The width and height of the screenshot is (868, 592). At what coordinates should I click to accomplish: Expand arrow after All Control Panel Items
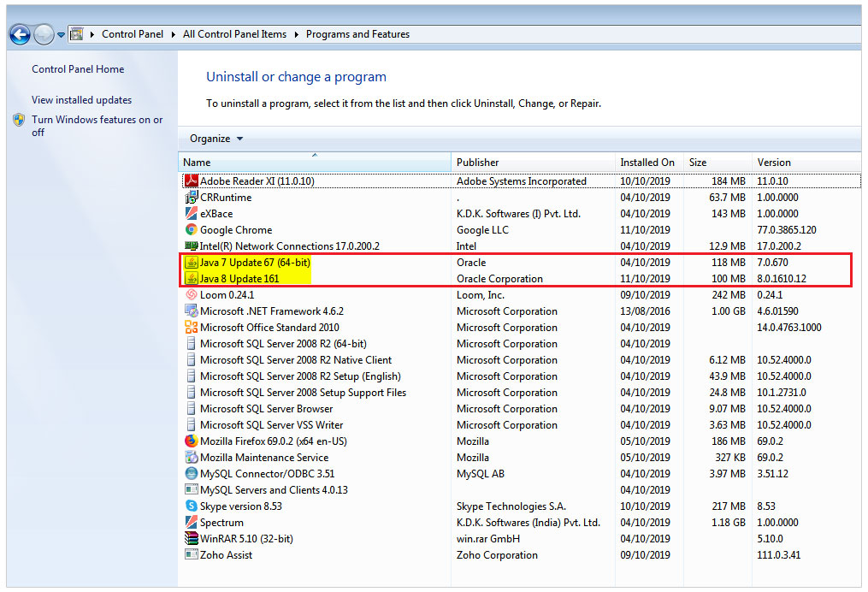[296, 34]
